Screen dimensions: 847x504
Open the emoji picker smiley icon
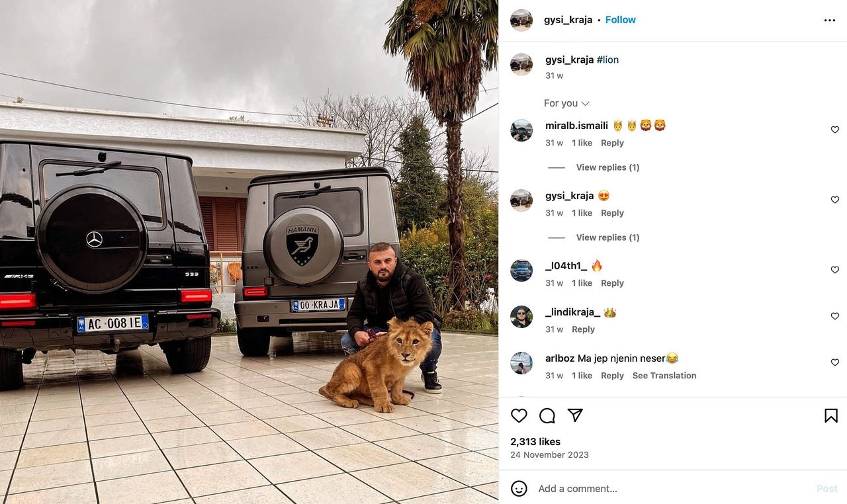pyautogui.click(x=519, y=489)
